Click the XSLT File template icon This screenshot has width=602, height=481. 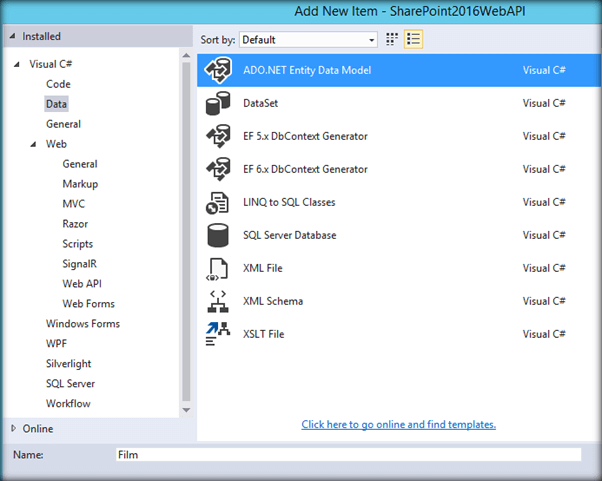(x=218, y=334)
